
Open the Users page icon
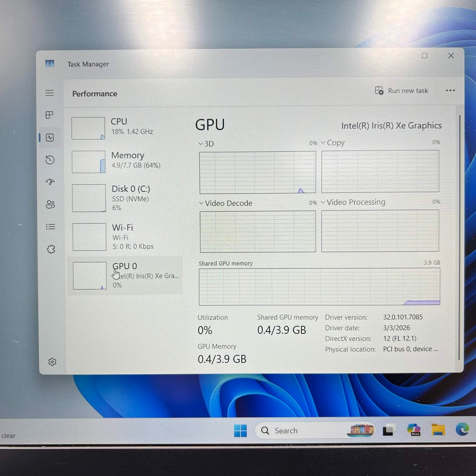pos(50,205)
